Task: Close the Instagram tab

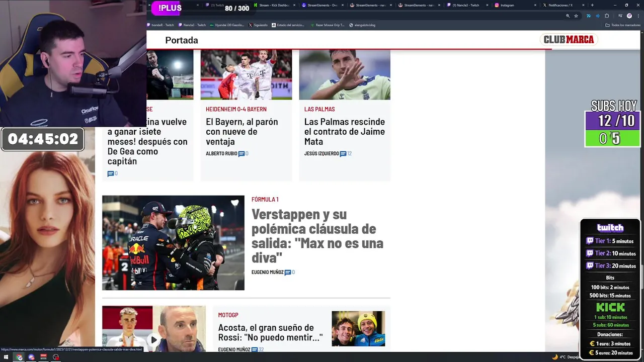Action: (x=535, y=5)
